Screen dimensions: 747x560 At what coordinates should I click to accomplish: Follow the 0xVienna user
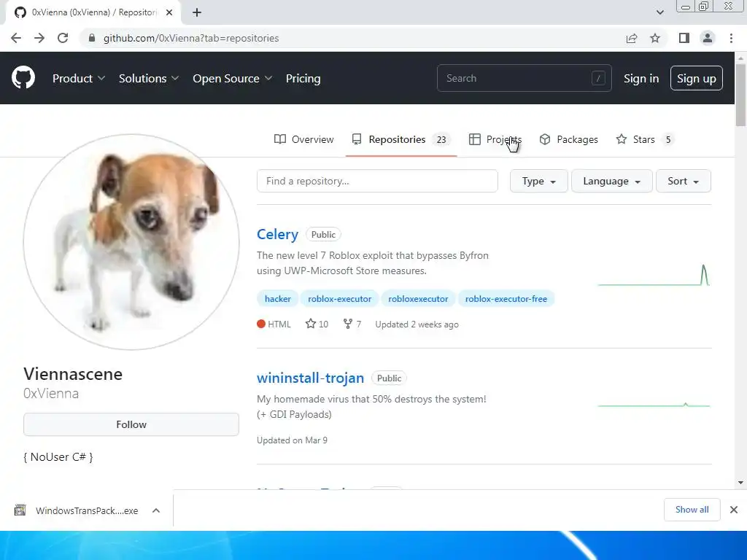(x=131, y=424)
